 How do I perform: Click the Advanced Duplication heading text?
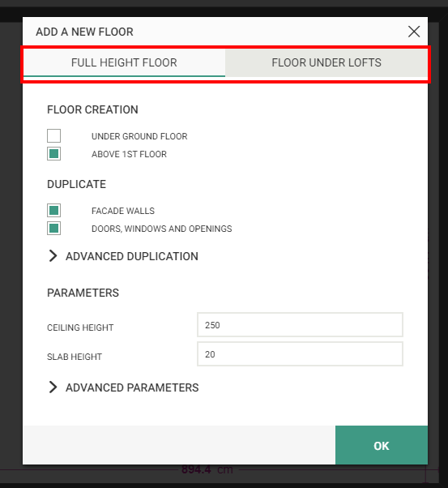pos(132,256)
